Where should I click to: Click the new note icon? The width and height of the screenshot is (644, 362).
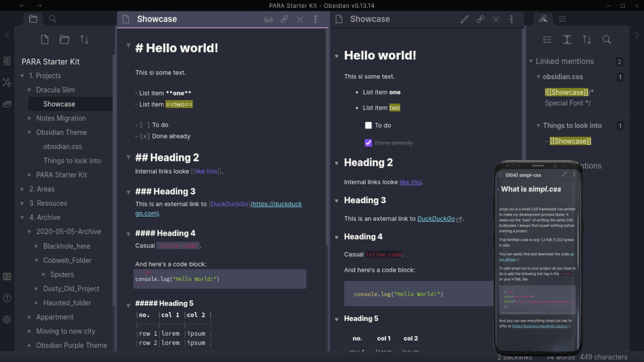pos(45,40)
